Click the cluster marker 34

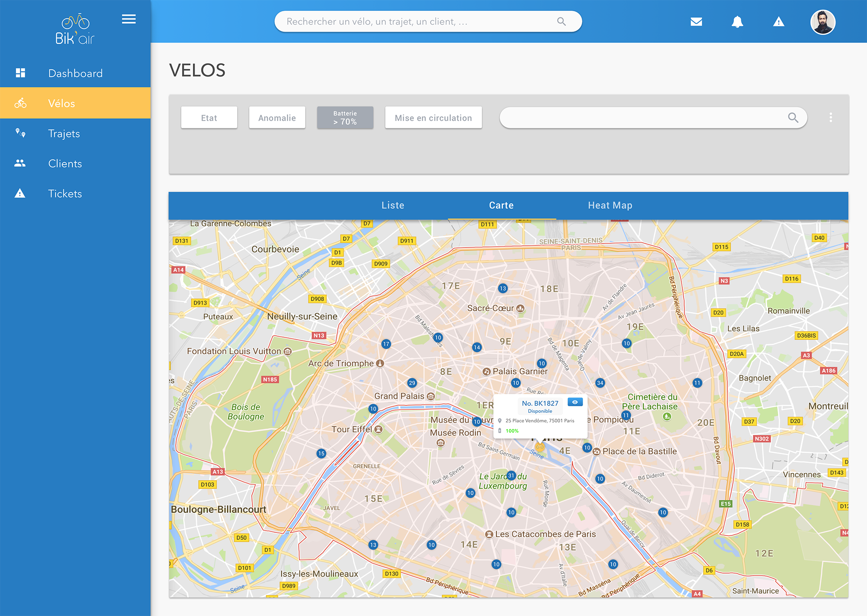pos(600,383)
